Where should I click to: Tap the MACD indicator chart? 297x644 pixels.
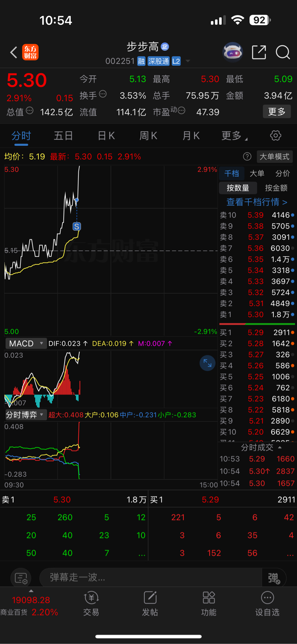click(111, 379)
